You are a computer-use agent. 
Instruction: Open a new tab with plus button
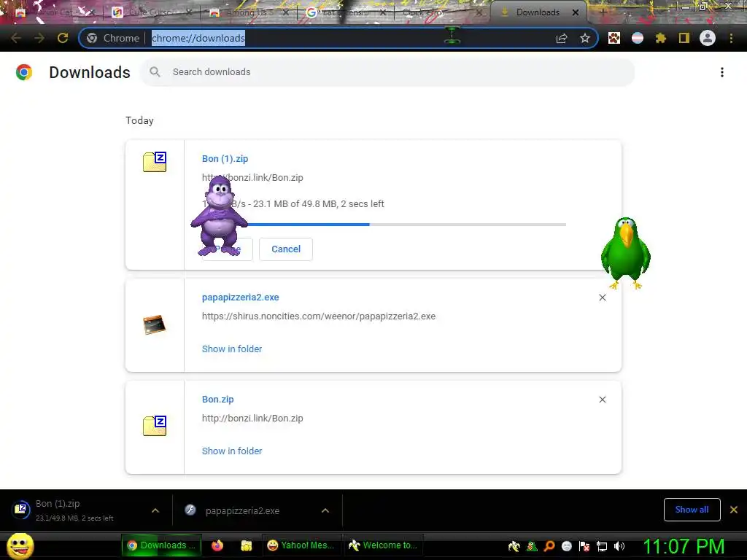[x=603, y=12]
